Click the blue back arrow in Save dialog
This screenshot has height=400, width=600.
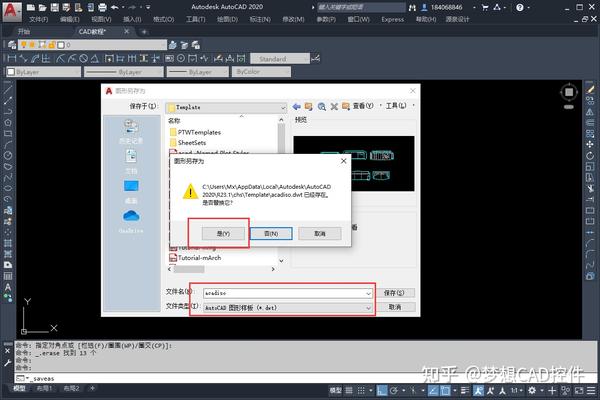point(296,106)
